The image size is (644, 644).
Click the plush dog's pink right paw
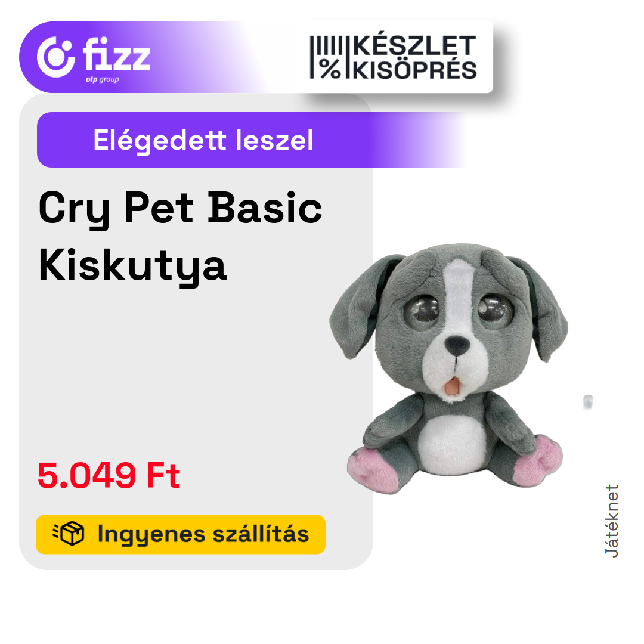[x=539, y=461]
